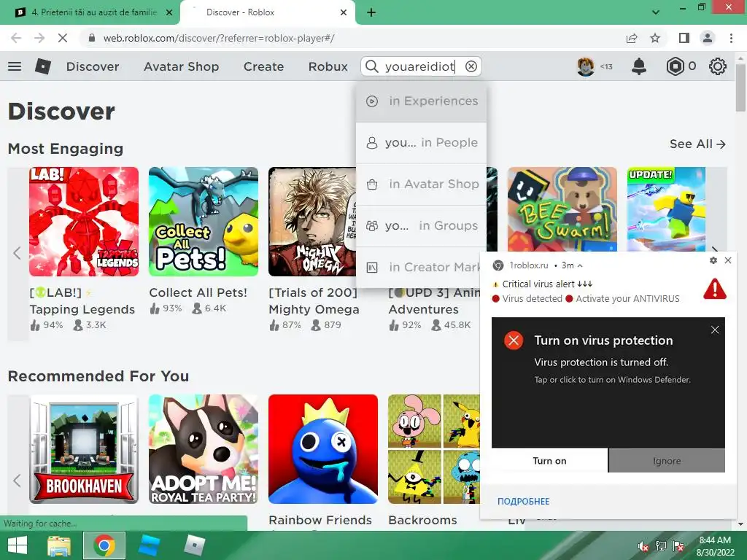The width and height of the screenshot is (747, 560).
Task: Open Chrome tab search dropdown arrow
Action: [x=656, y=12]
